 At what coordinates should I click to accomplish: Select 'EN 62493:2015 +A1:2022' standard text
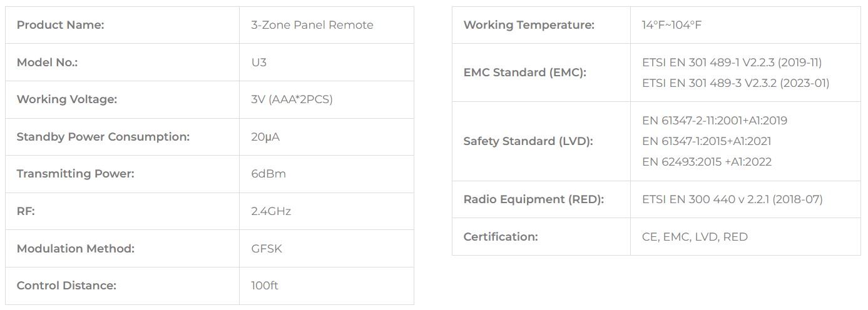tap(707, 162)
